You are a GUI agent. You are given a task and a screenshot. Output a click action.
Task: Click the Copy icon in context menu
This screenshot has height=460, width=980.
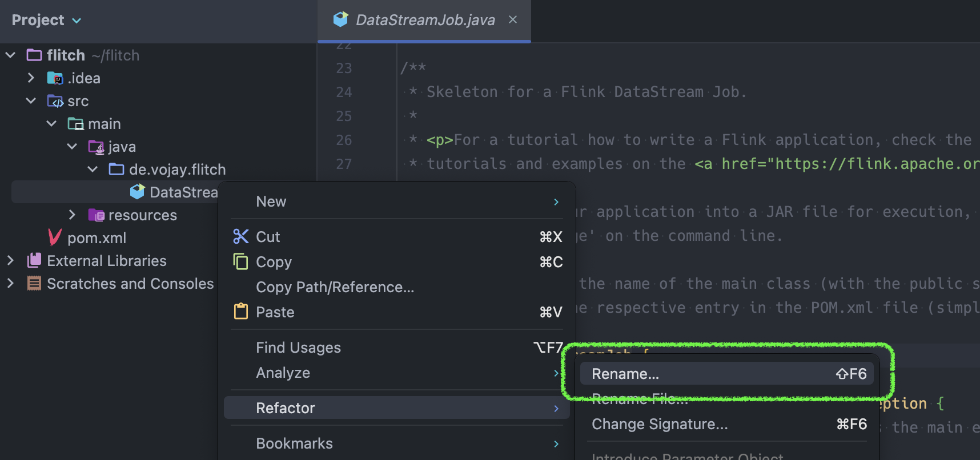241,261
